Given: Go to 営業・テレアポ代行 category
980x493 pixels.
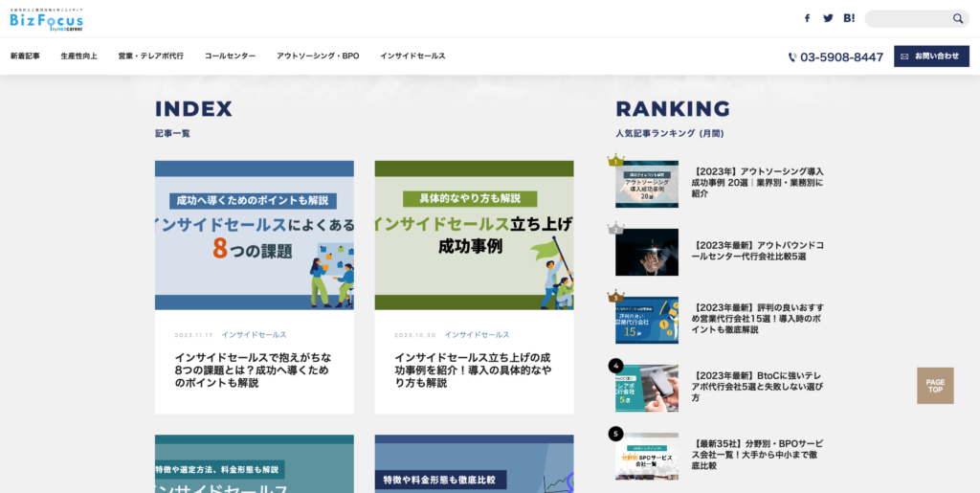Looking at the screenshot, I should 150,56.
